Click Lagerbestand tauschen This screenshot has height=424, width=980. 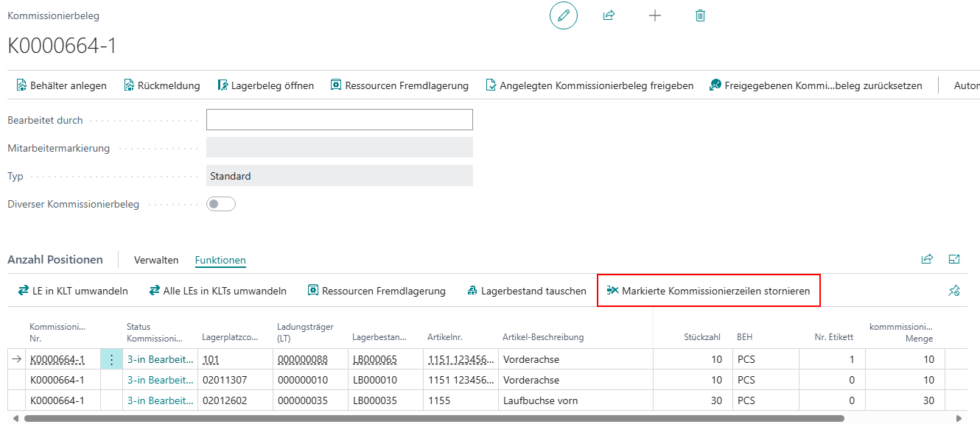click(527, 291)
